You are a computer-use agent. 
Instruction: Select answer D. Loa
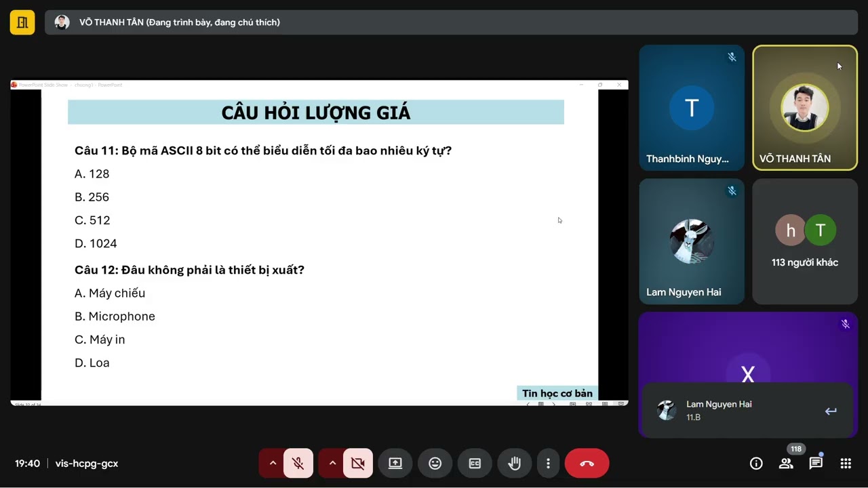pos(92,363)
